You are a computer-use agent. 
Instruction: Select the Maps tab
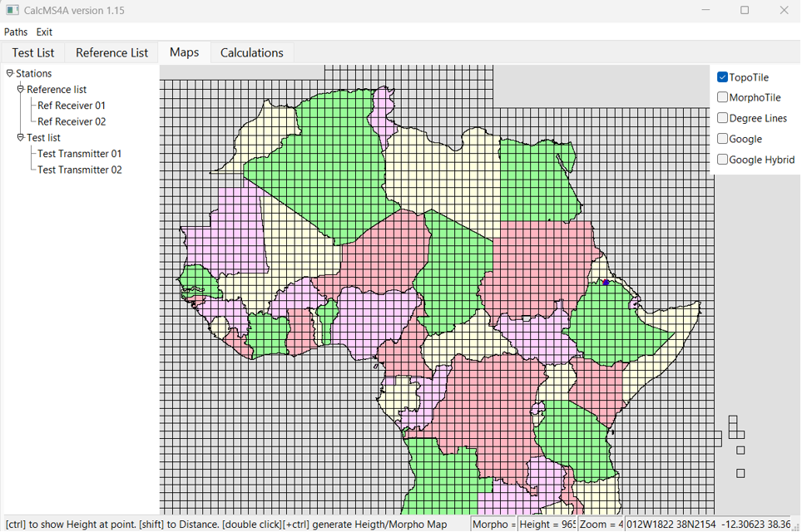click(x=184, y=52)
